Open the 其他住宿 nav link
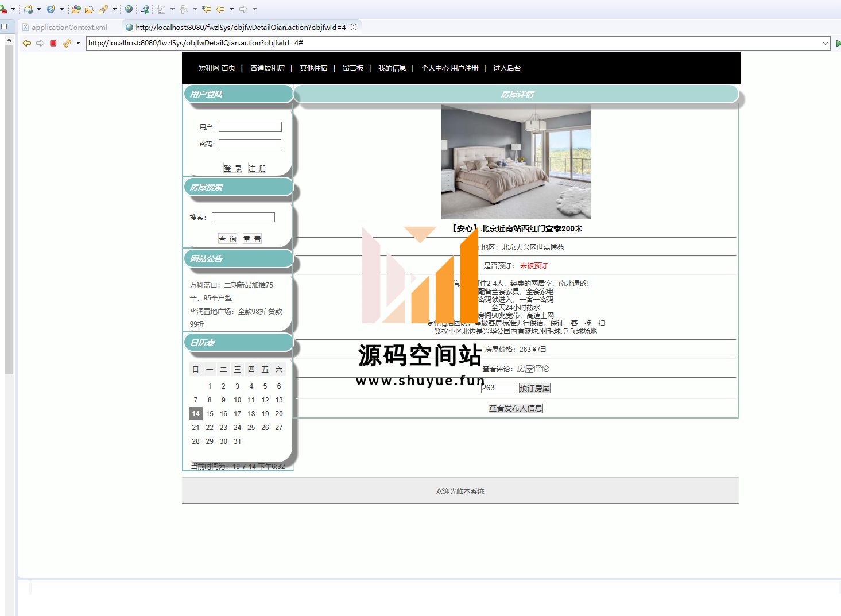 pos(313,68)
